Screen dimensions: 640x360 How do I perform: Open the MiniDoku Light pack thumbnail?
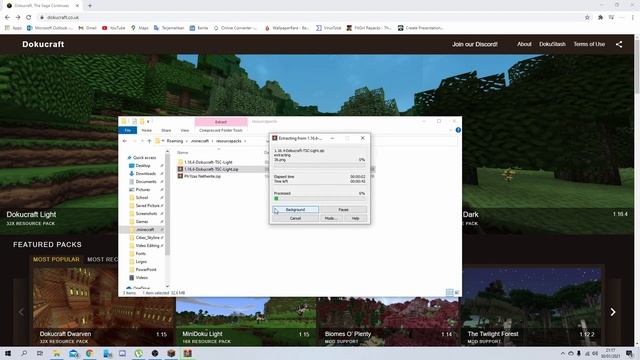coord(246,321)
